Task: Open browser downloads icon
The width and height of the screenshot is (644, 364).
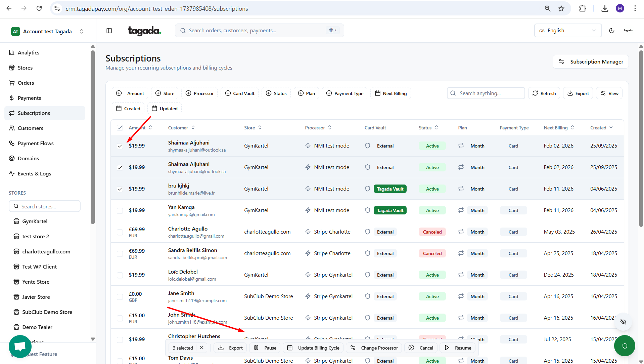Action: click(x=605, y=8)
